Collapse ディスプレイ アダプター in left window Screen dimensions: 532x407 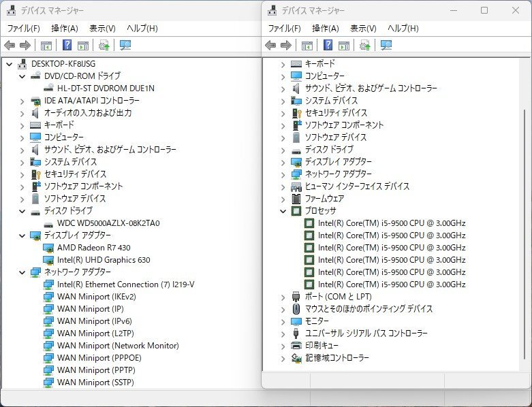point(22,235)
